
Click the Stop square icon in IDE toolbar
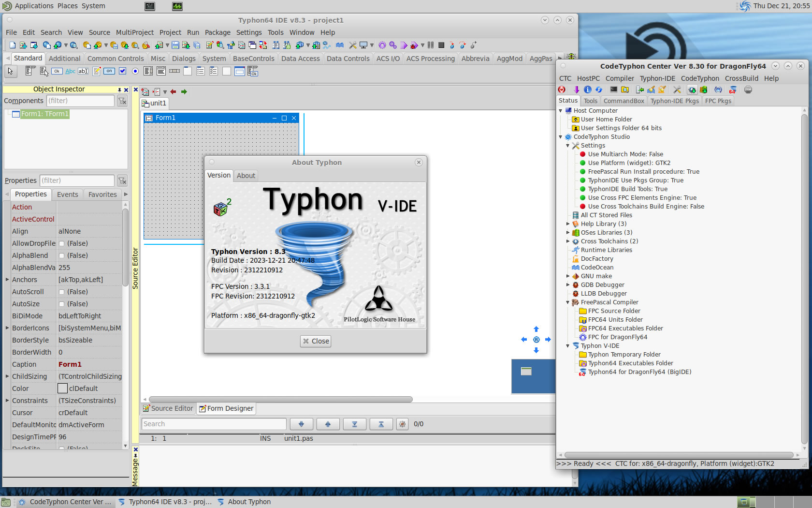[441, 45]
